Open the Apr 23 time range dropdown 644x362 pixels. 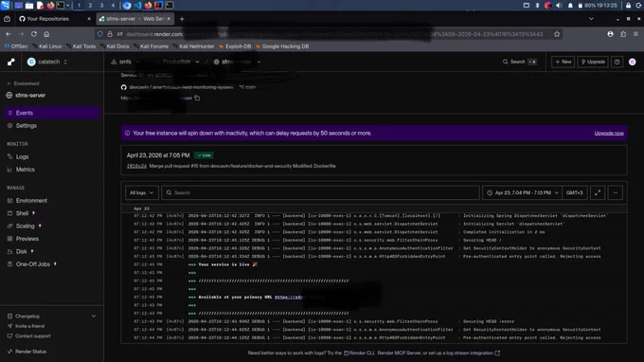523,192
